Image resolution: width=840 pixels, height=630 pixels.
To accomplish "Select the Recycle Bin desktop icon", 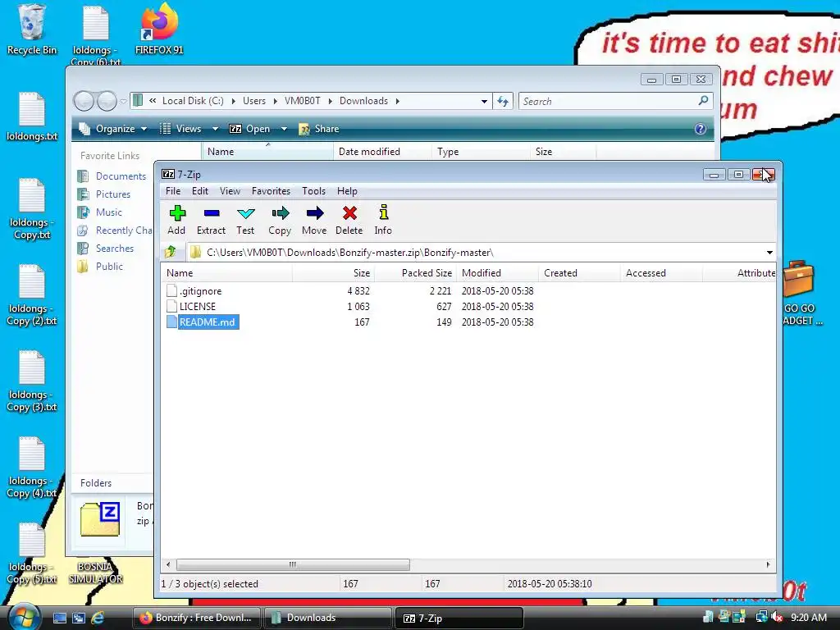I will (x=32, y=30).
